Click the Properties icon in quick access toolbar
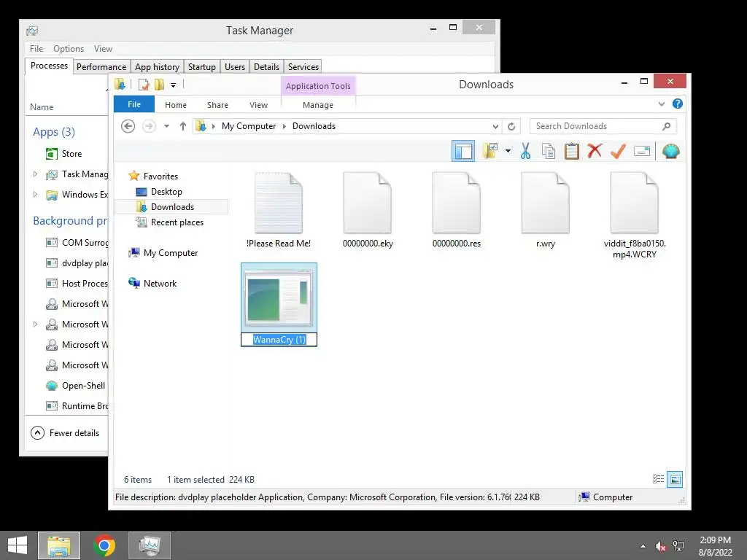The height and width of the screenshot is (560, 747). pyautogui.click(x=144, y=85)
